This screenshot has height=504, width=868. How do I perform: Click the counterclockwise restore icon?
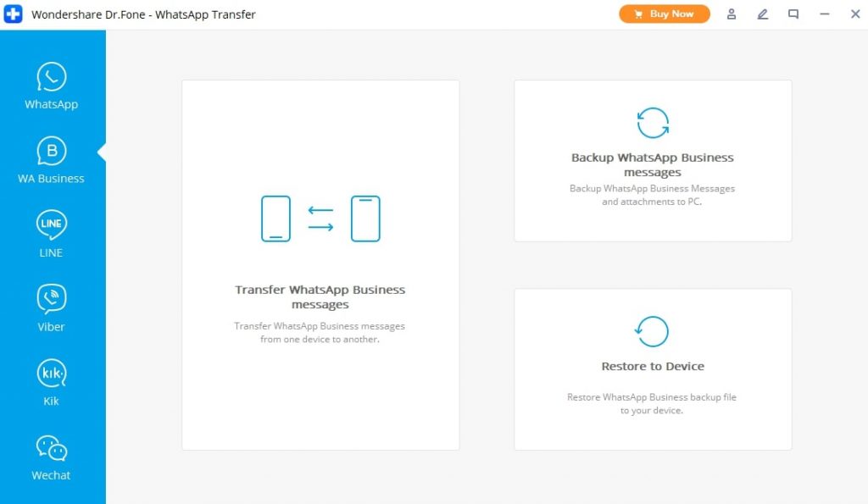(652, 331)
